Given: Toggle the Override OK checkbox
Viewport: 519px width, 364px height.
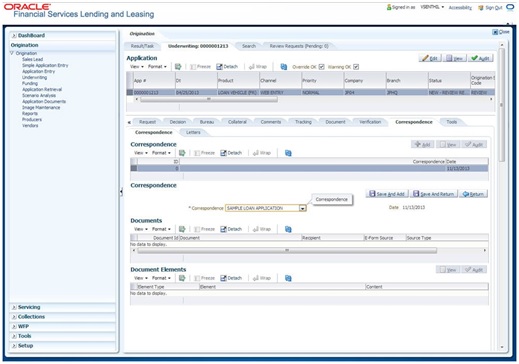Looking at the screenshot, I should [x=321, y=67].
